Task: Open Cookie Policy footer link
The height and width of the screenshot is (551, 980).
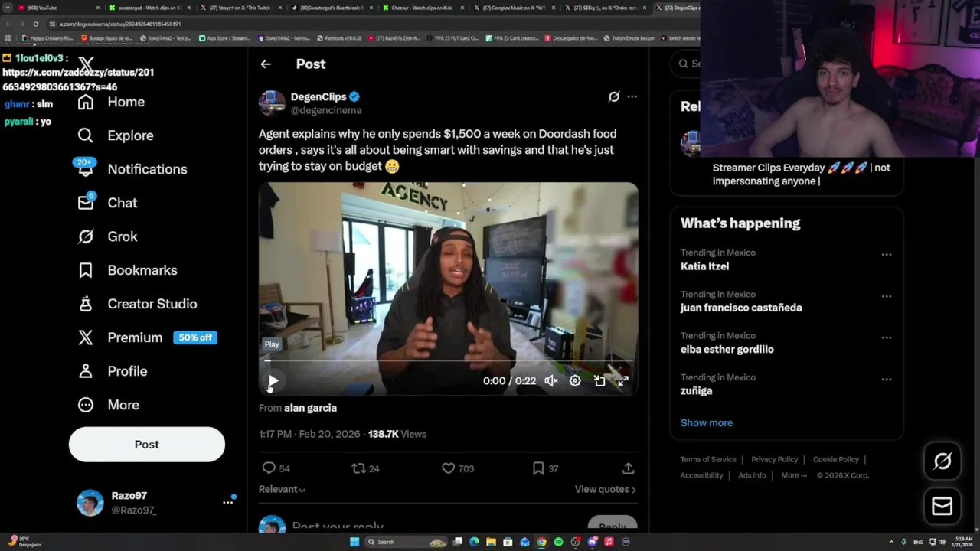Action: (835, 459)
